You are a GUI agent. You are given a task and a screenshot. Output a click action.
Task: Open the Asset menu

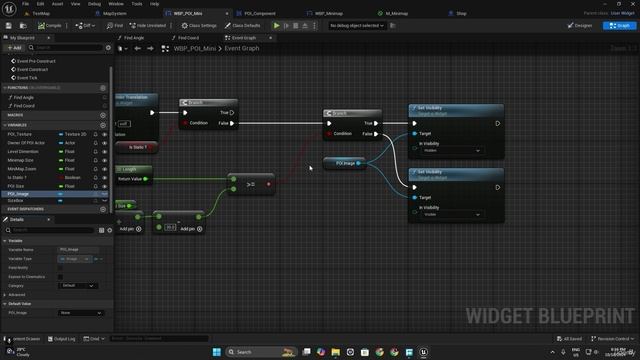(57, 4)
